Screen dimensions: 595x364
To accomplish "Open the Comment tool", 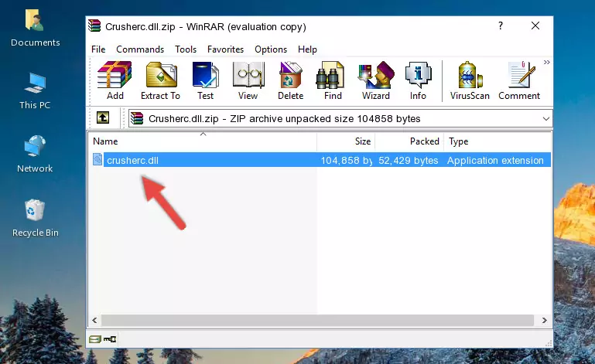I will point(519,81).
